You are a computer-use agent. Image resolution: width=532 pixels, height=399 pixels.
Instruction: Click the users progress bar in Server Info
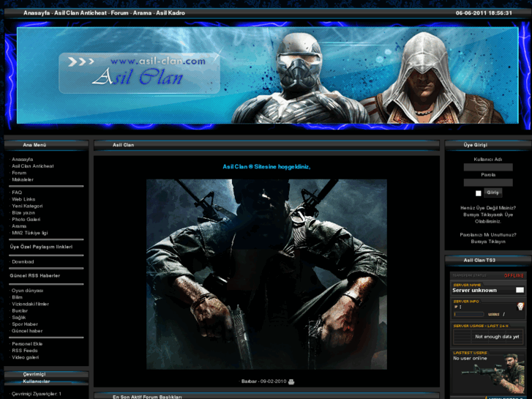click(469, 315)
